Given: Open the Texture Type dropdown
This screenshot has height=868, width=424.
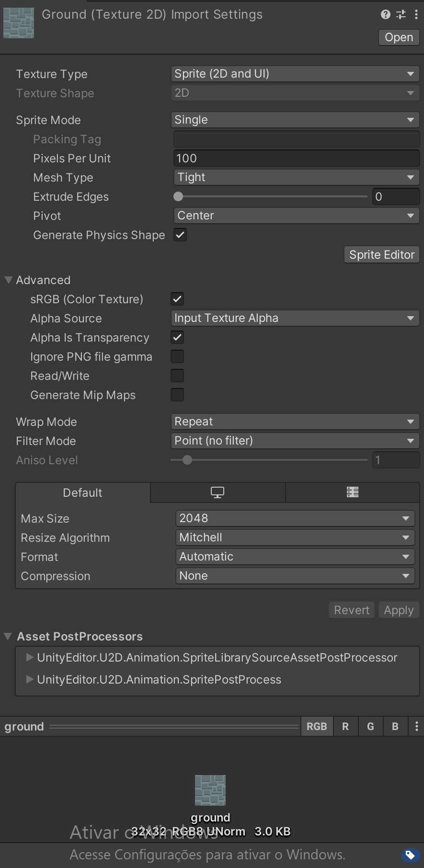Looking at the screenshot, I should 295,74.
